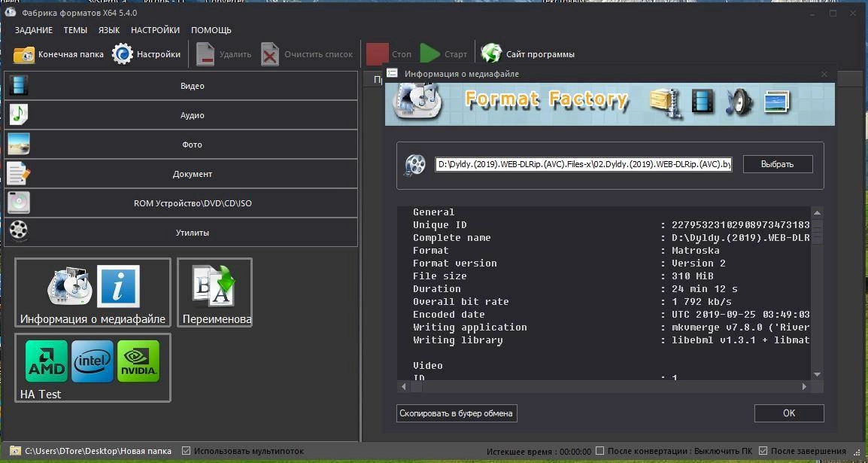This screenshot has width=868, height=463.
Task: Click picture icon in dialog banner
Action: click(x=777, y=102)
